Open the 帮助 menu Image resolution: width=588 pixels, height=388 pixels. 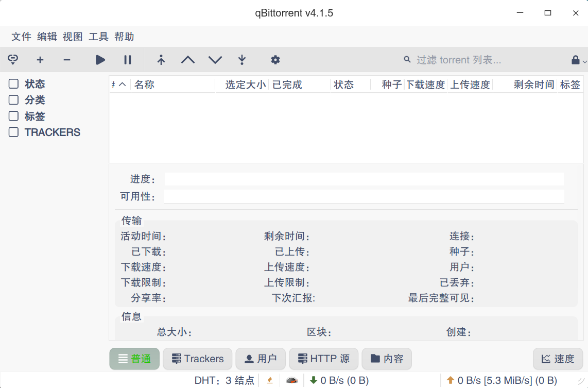pos(124,37)
